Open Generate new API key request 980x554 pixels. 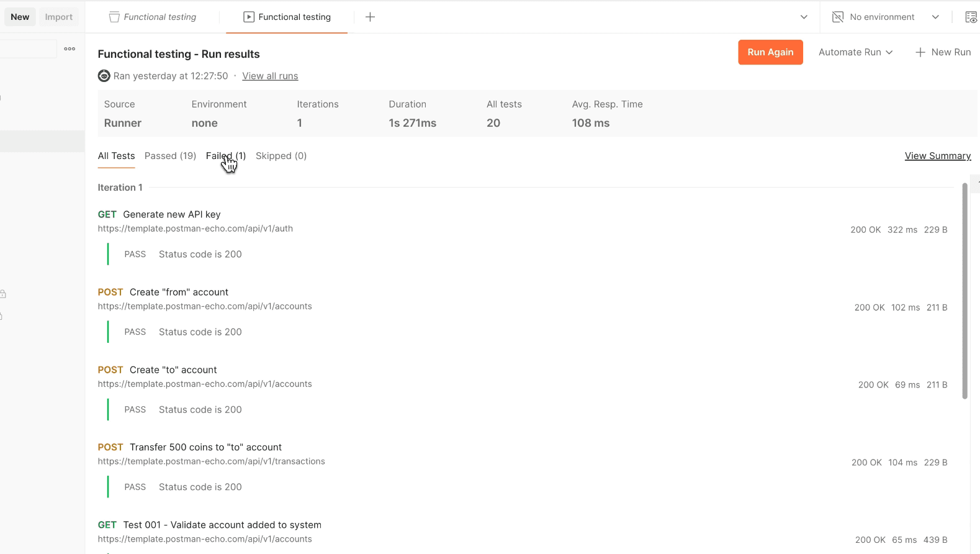[x=172, y=214]
